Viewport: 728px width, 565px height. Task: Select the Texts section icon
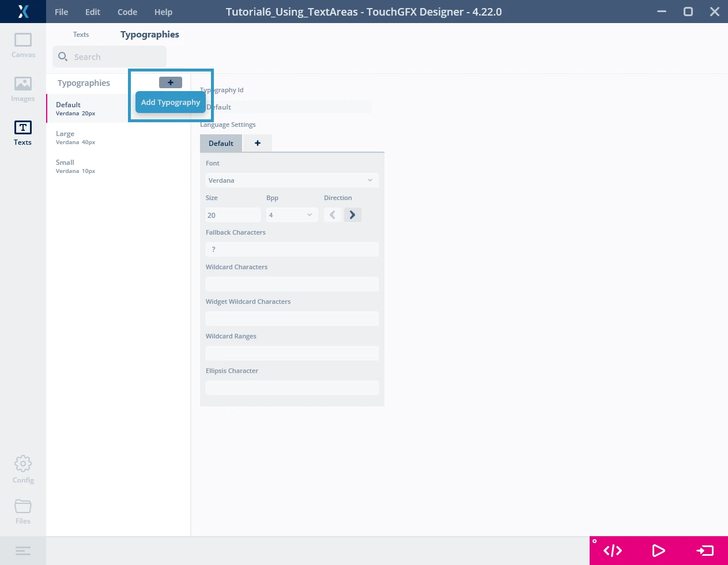point(23,133)
